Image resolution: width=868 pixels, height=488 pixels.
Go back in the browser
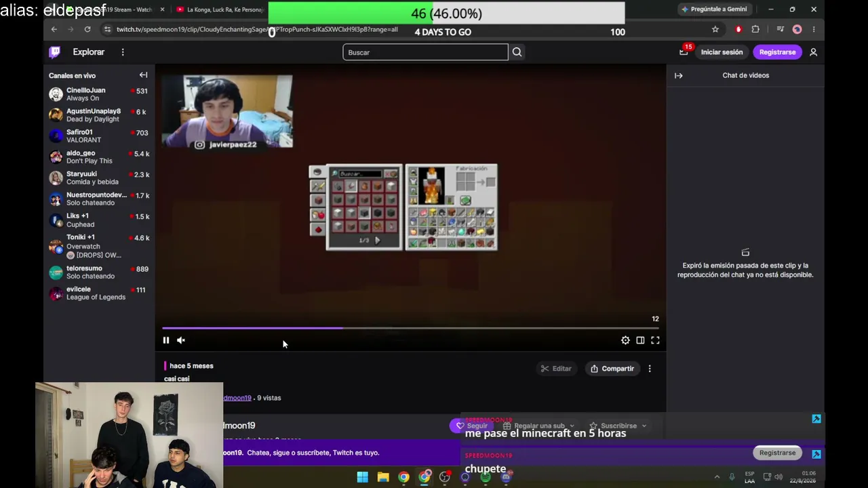54,29
